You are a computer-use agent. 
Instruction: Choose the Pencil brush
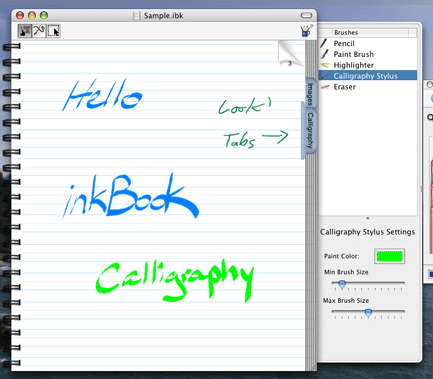point(368,43)
